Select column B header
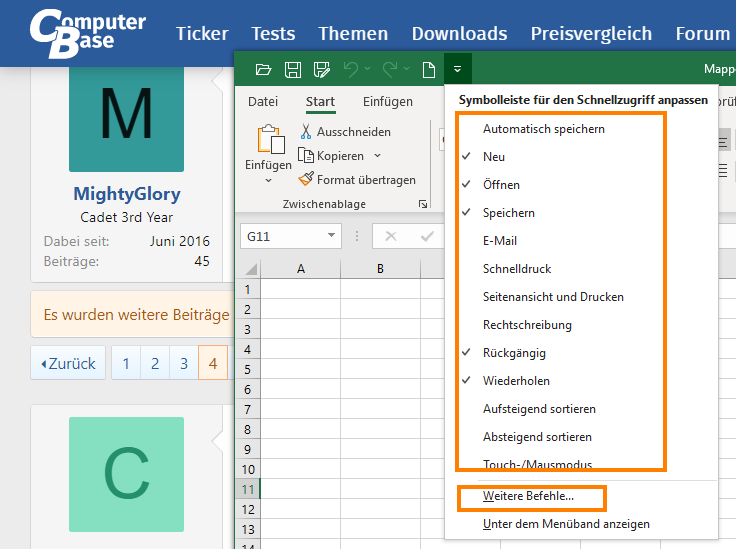Image resolution: width=736 pixels, height=549 pixels. coord(380,269)
